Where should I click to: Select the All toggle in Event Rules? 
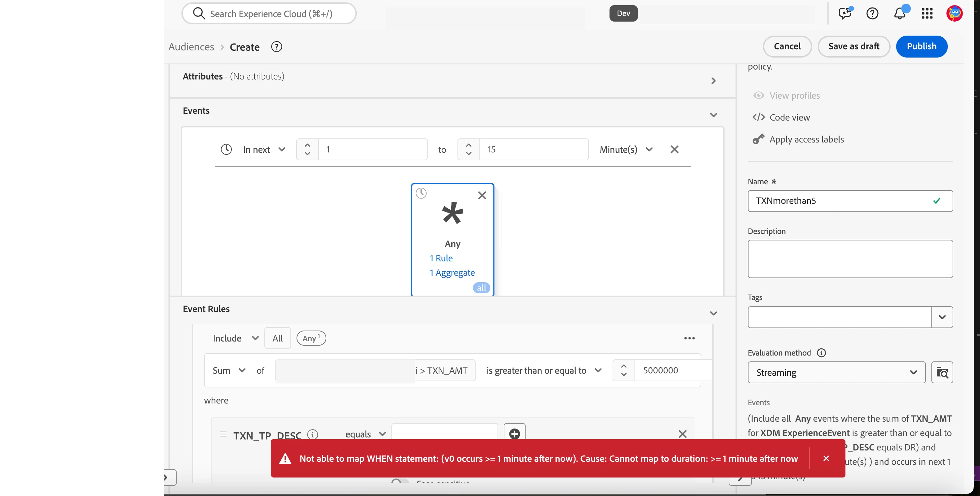click(277, 338)
